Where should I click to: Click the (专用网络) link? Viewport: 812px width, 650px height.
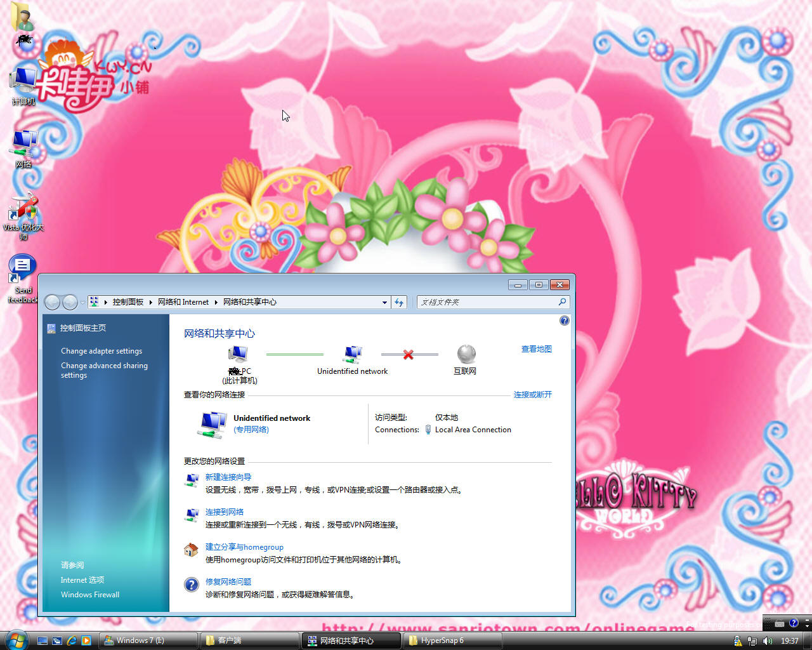point(251,430)
